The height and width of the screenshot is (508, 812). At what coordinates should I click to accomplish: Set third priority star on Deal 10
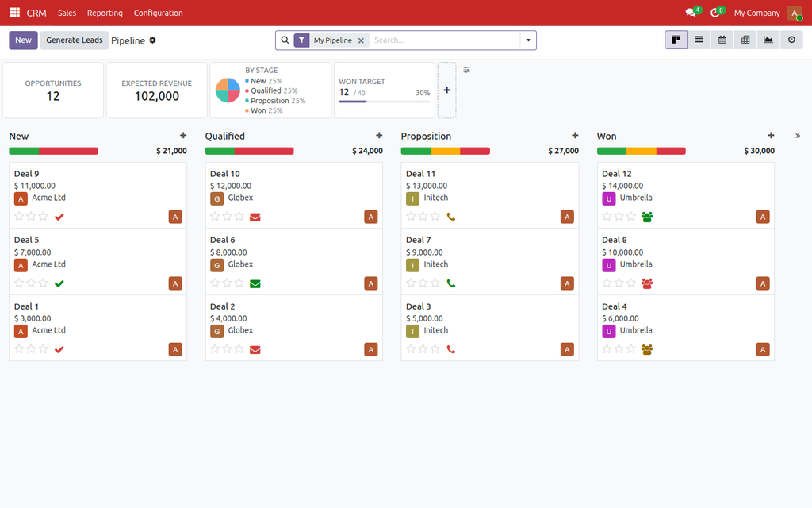[x=239, y=216]
